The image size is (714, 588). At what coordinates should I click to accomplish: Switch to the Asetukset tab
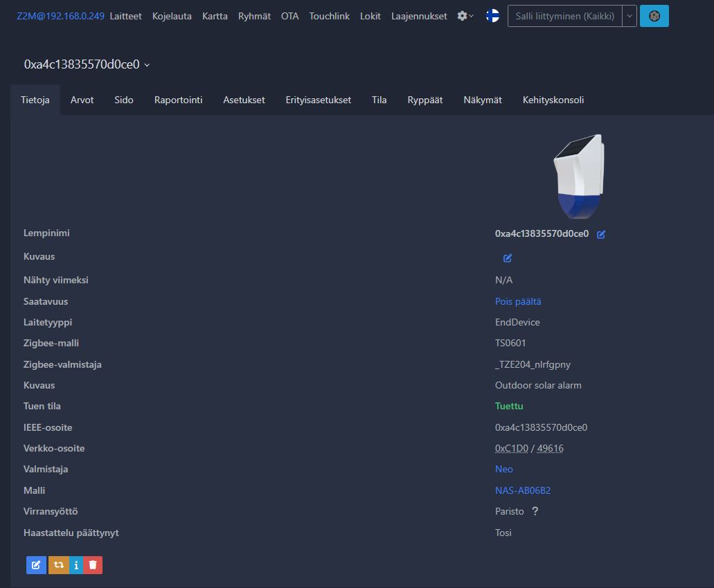click(244, 100)
